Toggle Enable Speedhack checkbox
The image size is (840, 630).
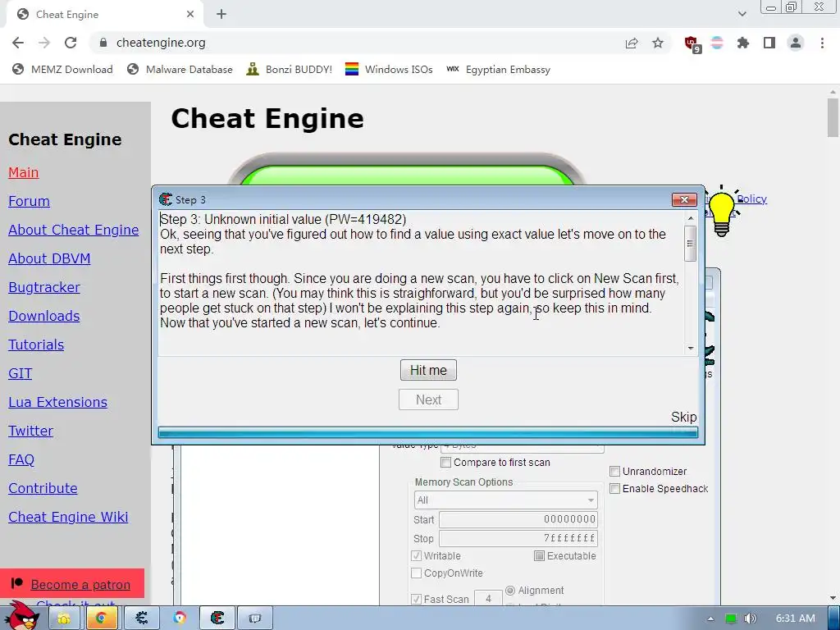click(614, 489)
